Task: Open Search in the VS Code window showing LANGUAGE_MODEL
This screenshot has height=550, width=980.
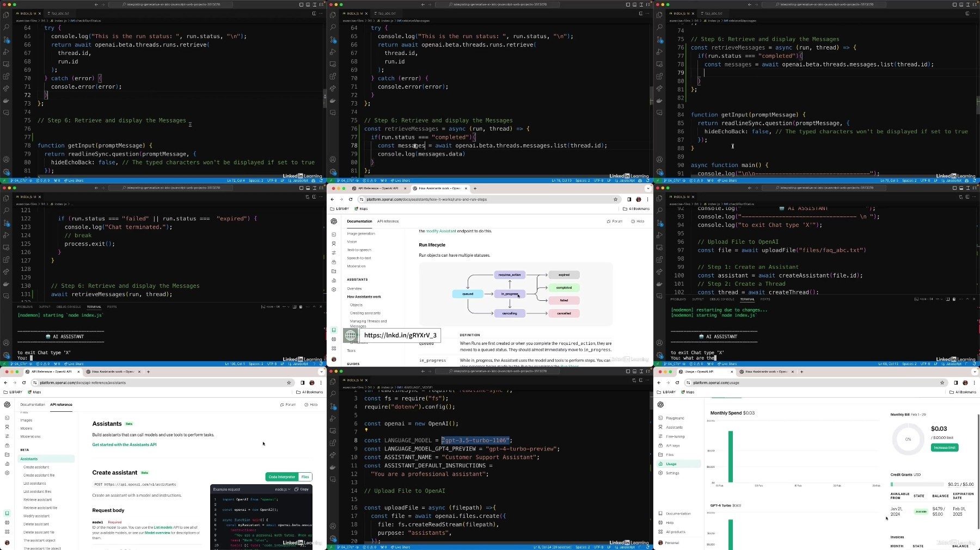Action: (333, 394)
